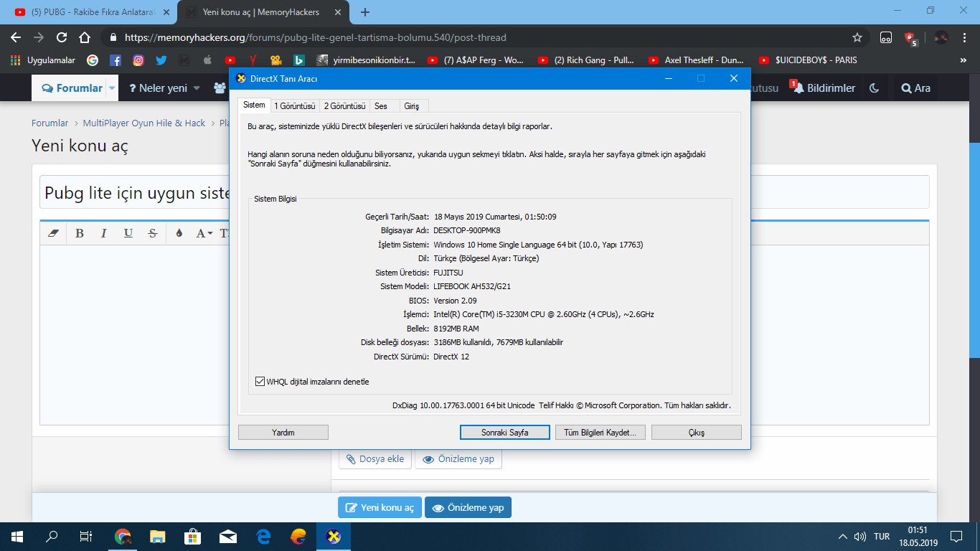Toggle WHQL dijital imzalarını denetle checkbox

coord(260,382)
